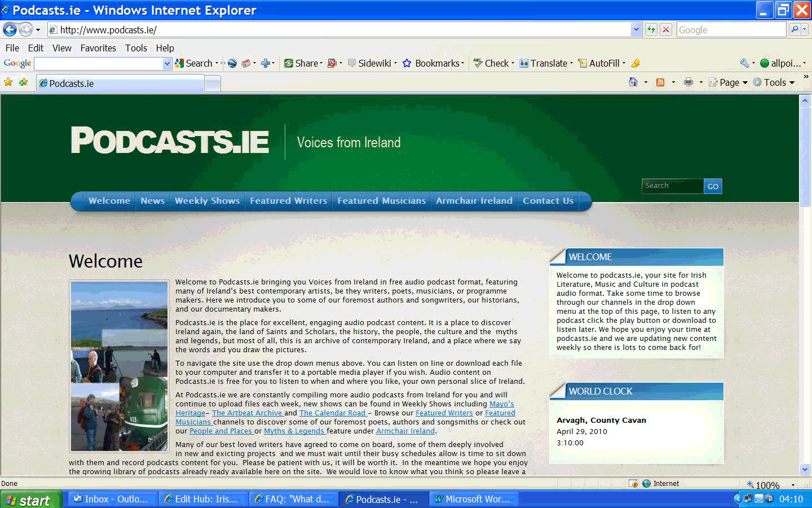Expand the address bar URL history dropdown
812x508 pixels.
[x=637, y=30]
